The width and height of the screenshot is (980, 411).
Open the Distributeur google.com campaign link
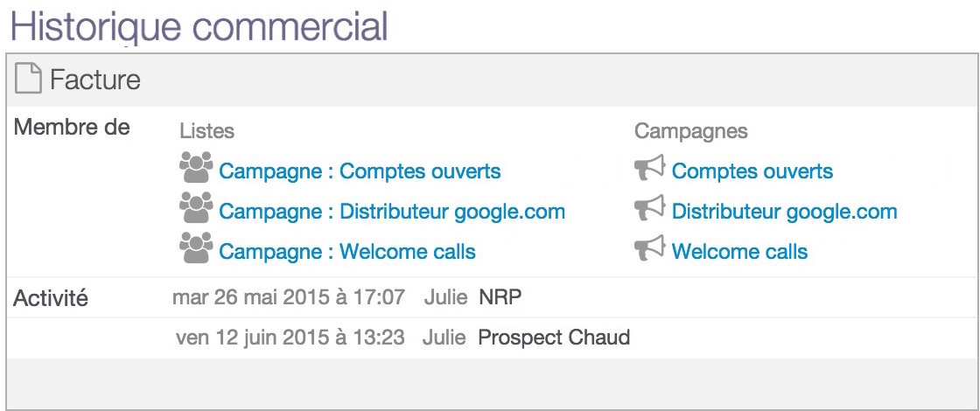coord(784,212)
